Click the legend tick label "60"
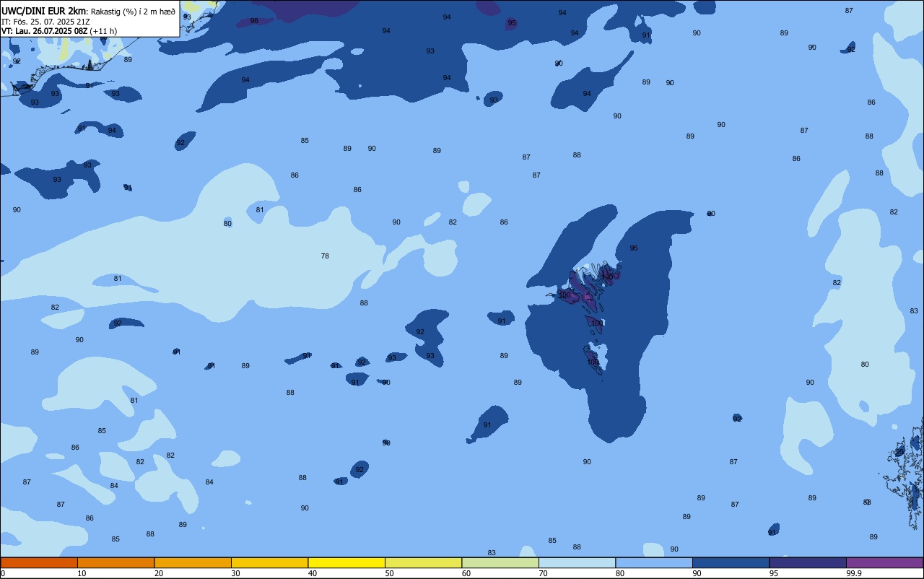Image resolution: width=924 pixels, height=579 pixels. click(x=466, y=573)
